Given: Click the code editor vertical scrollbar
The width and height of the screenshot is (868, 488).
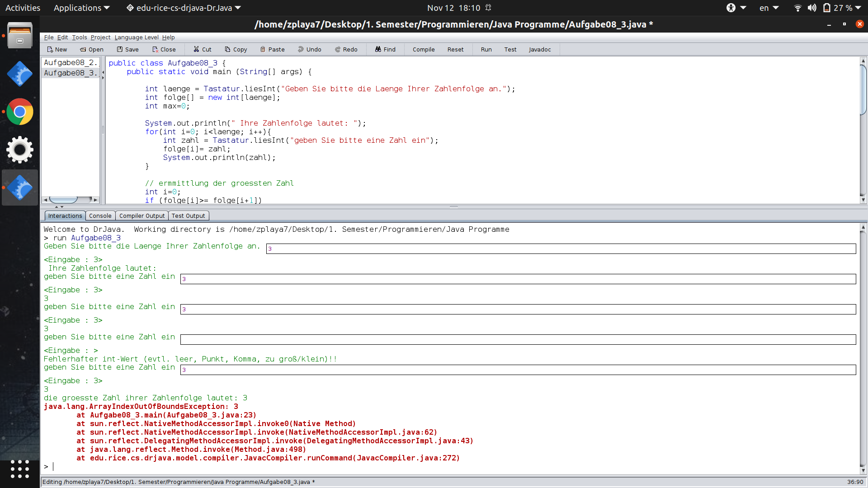Looking at the screenshot, I should pos(863,90).
